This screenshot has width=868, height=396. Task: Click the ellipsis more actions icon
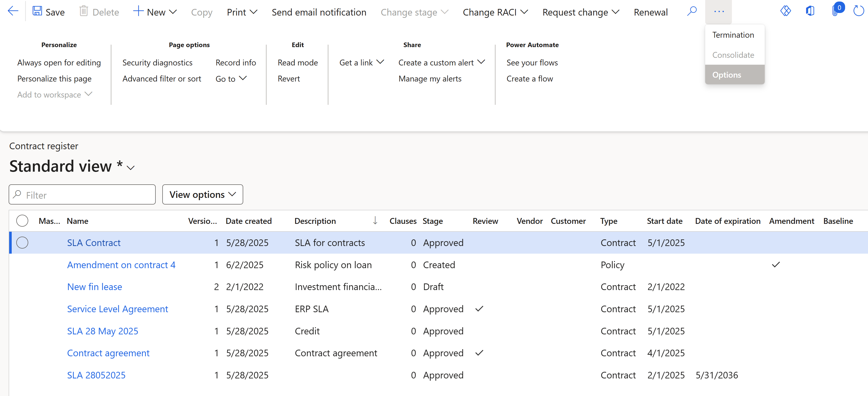[719, 11]
